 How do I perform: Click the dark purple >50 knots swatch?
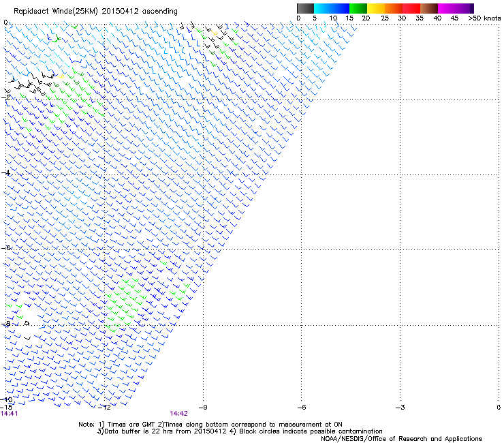[472, 8]
